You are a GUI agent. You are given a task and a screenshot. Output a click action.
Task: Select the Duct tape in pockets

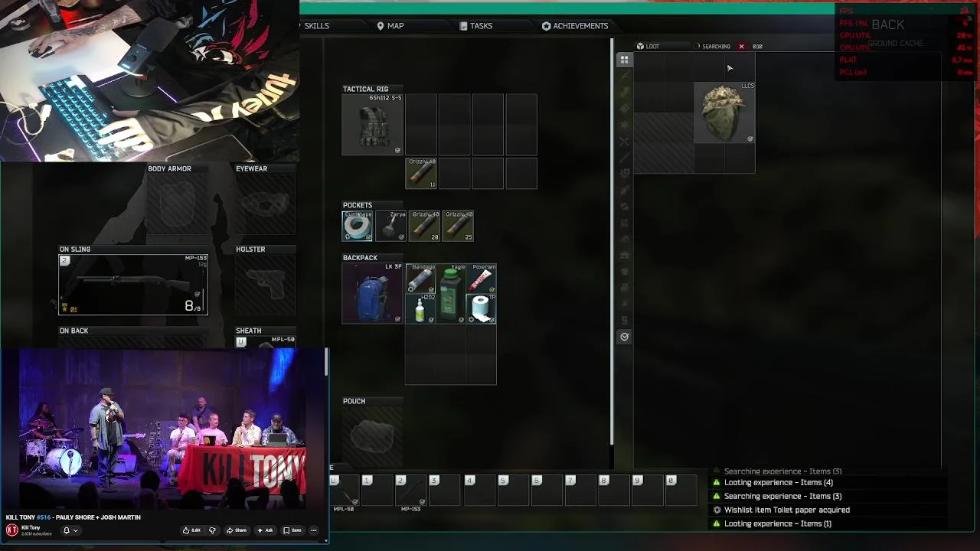point(357,226)
